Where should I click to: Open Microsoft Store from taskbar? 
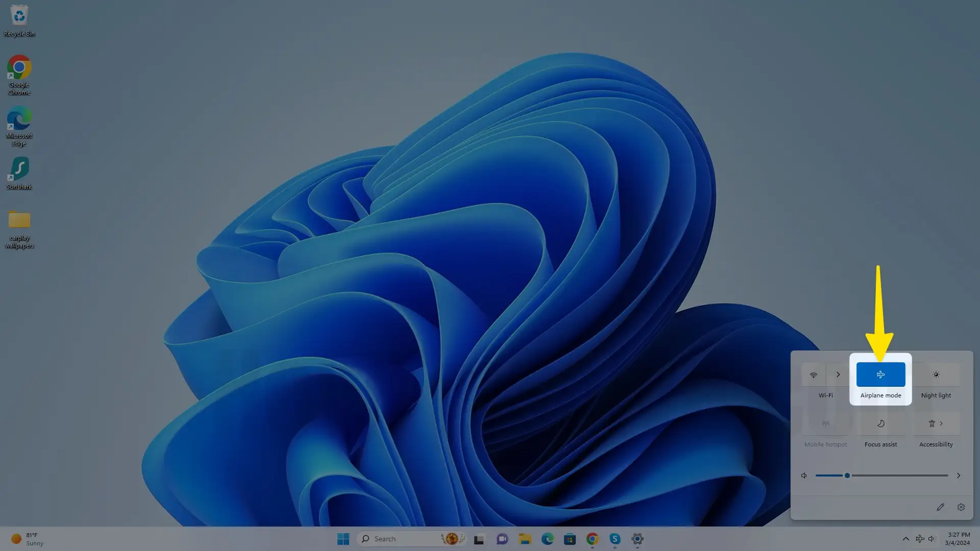point(570,539)
